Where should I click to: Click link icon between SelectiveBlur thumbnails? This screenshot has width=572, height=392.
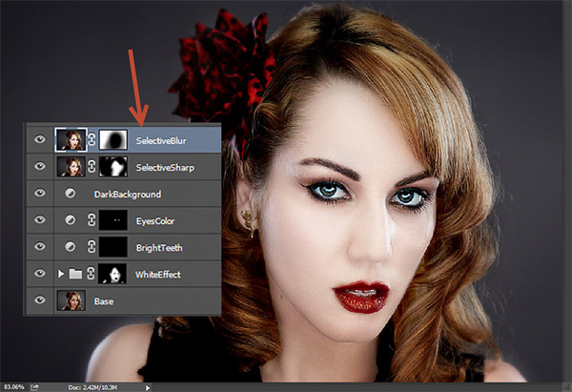92,140
